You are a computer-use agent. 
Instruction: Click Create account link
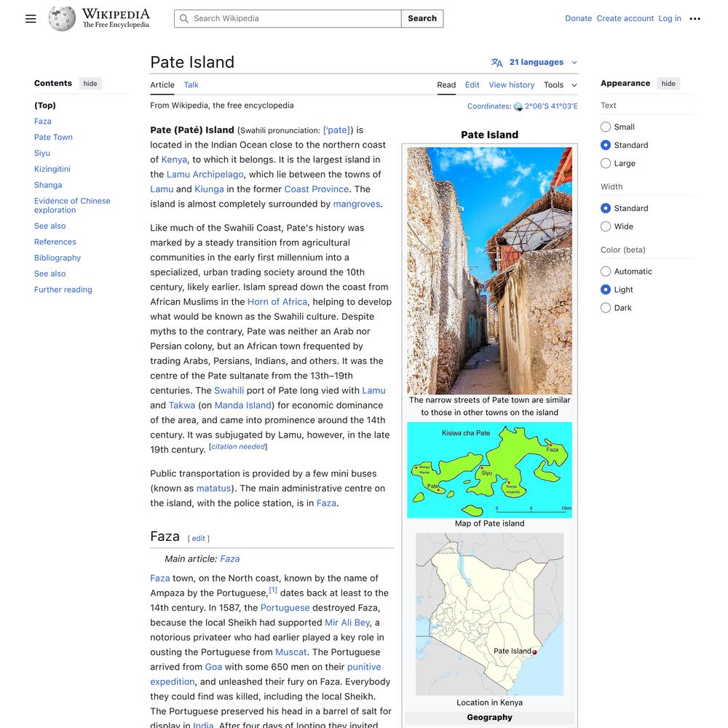625,19
